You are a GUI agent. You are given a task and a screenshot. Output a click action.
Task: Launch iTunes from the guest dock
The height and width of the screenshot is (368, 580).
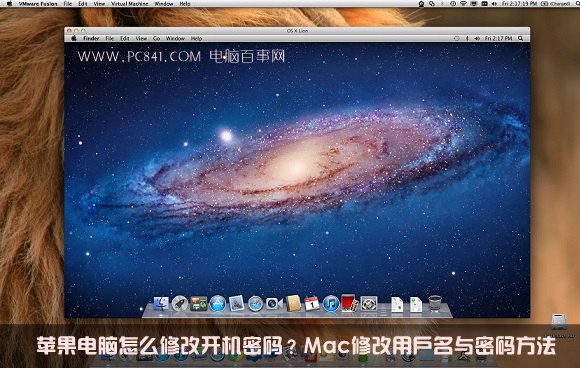(331, 304)
